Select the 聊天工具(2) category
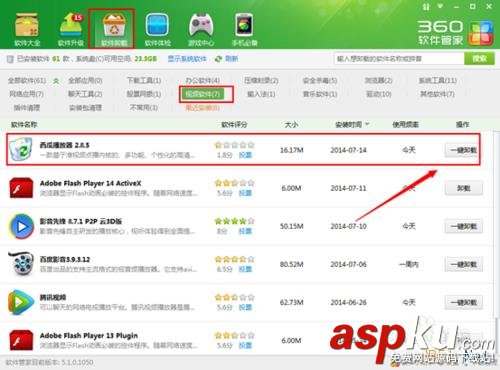 point(85,94)
